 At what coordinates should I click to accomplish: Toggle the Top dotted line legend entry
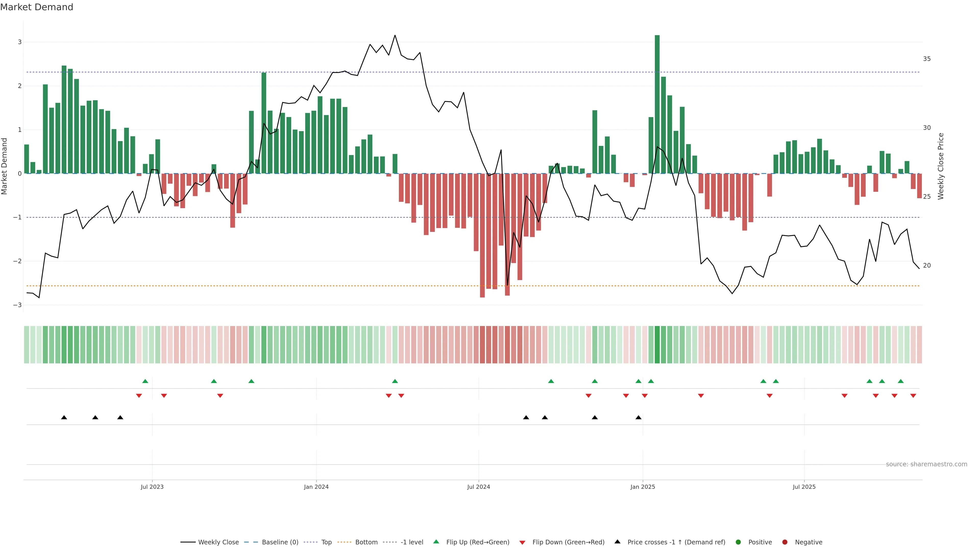[x=326, y=542]
